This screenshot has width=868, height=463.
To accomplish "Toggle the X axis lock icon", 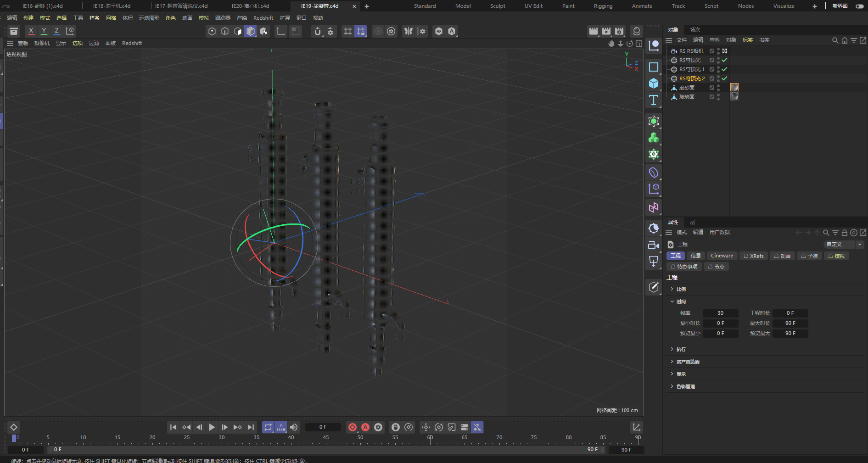I will pyautogui.click(x=31, y=31).
